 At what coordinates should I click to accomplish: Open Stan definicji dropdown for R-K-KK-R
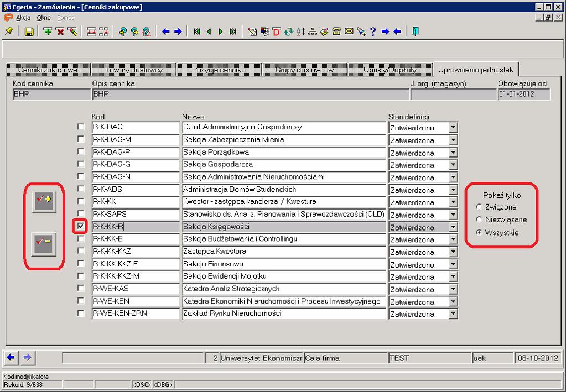(453, 228)
